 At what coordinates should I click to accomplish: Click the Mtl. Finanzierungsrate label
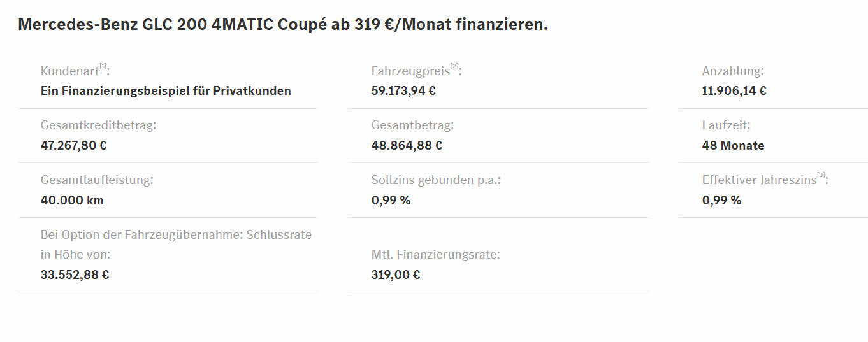pos(436,255)
